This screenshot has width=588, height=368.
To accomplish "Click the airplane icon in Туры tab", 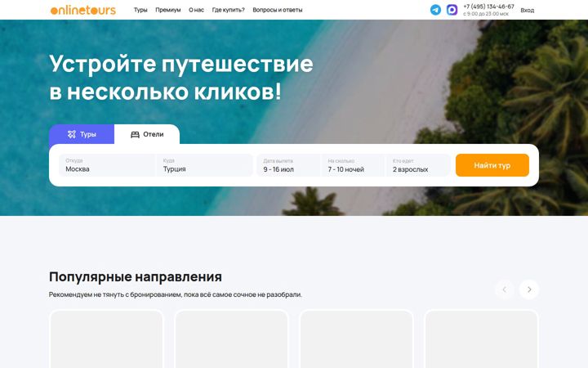I will [72, 134].
